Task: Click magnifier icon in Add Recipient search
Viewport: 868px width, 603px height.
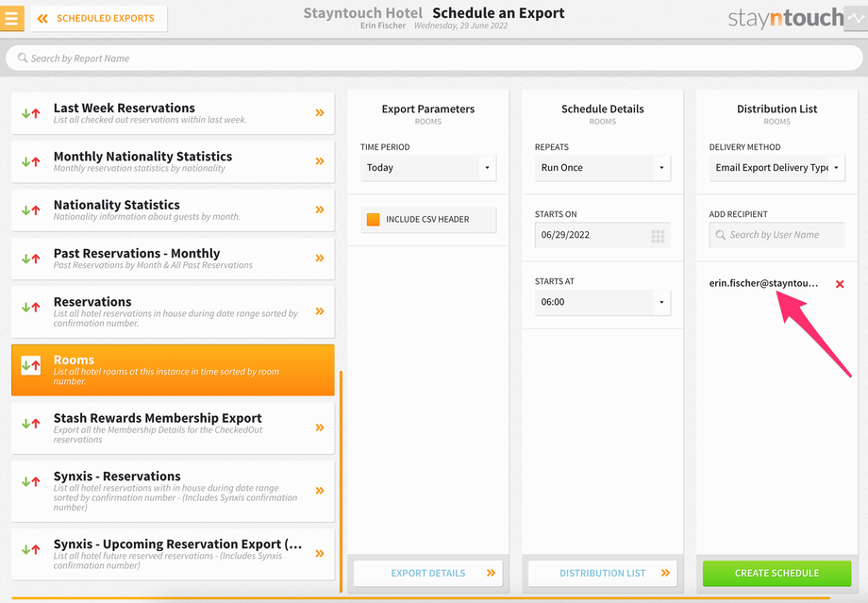Action: coord(720,235)
